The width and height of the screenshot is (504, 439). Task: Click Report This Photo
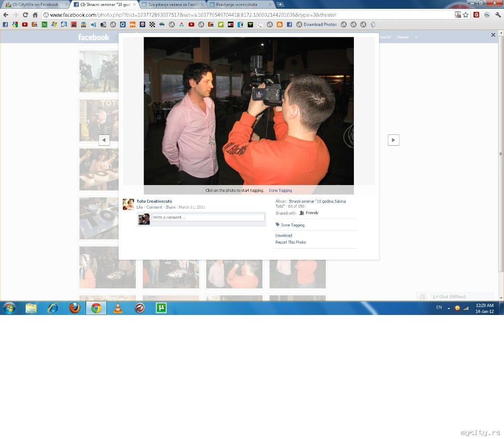[x=290, y=242]
